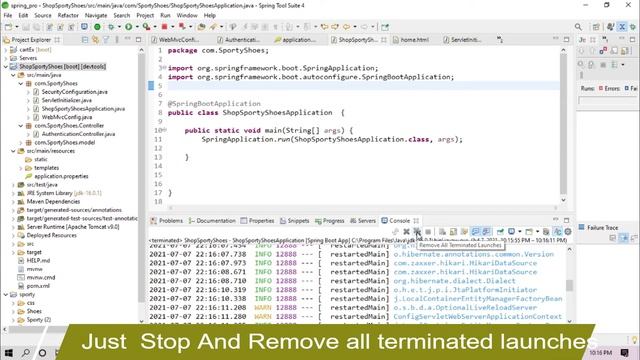Click the Console settings gear icon
The width and height of the screenshot is (640, 360).
(568, 231)
